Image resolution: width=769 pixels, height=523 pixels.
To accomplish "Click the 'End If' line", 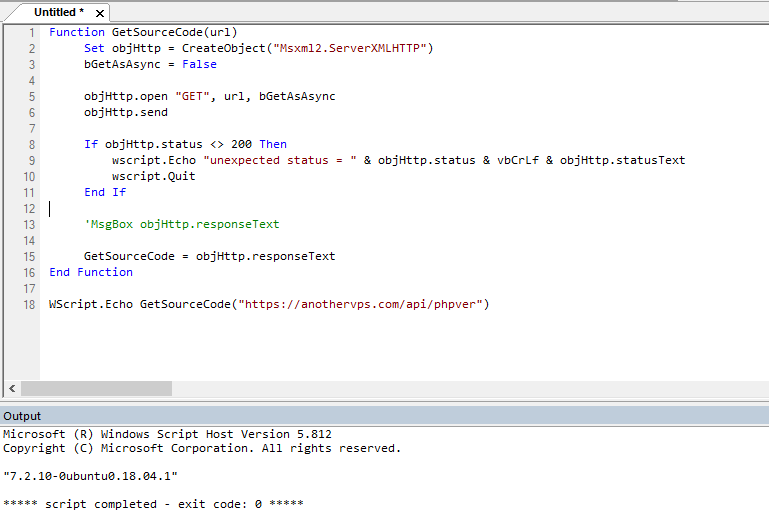I will (105, 192).
